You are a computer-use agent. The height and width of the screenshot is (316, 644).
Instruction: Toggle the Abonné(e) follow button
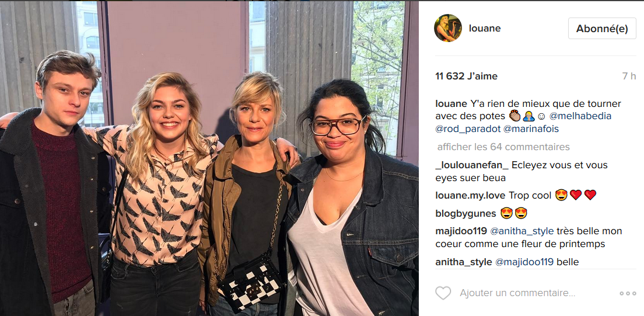[x=602, y=29]
